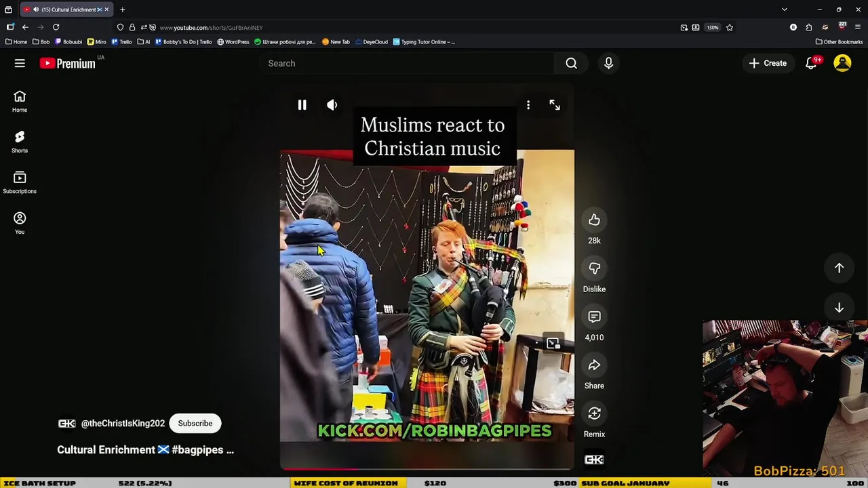Open the Miro bookmark
The image size is (868, 488).
click(97, 42)
